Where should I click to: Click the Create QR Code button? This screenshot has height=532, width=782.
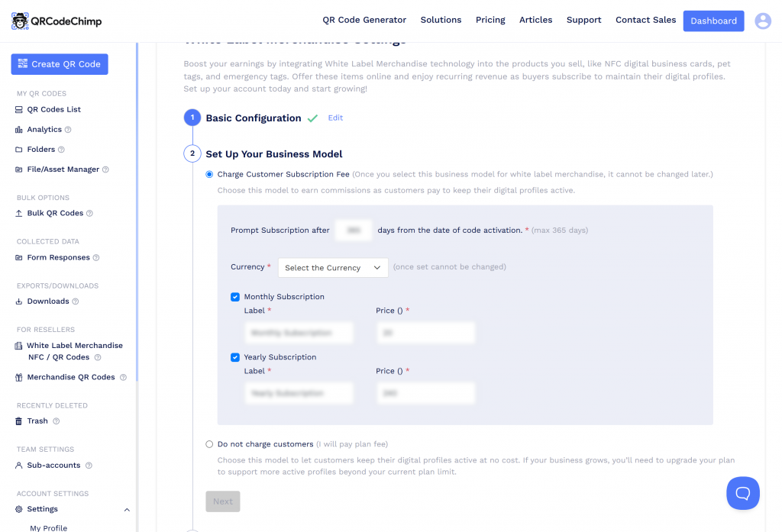click(60, 64)
